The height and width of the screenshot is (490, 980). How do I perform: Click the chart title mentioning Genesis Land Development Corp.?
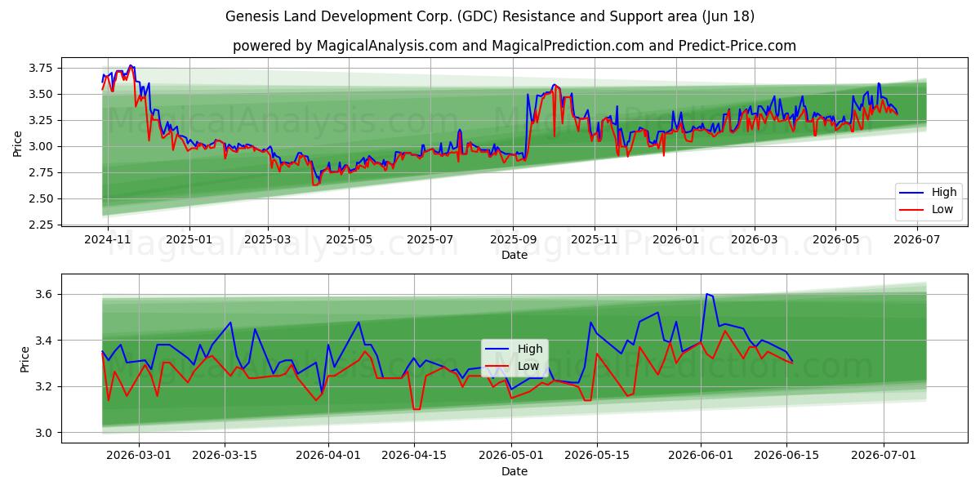pos(490,16)
